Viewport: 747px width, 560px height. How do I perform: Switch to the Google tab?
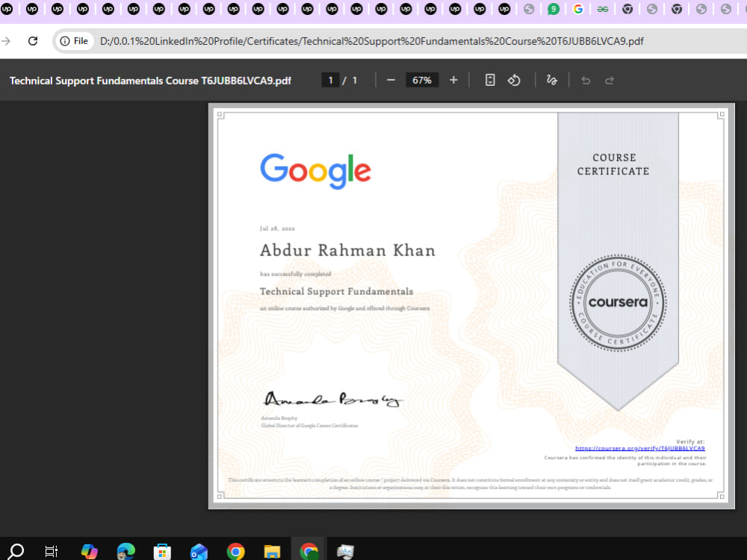point(578,8)
